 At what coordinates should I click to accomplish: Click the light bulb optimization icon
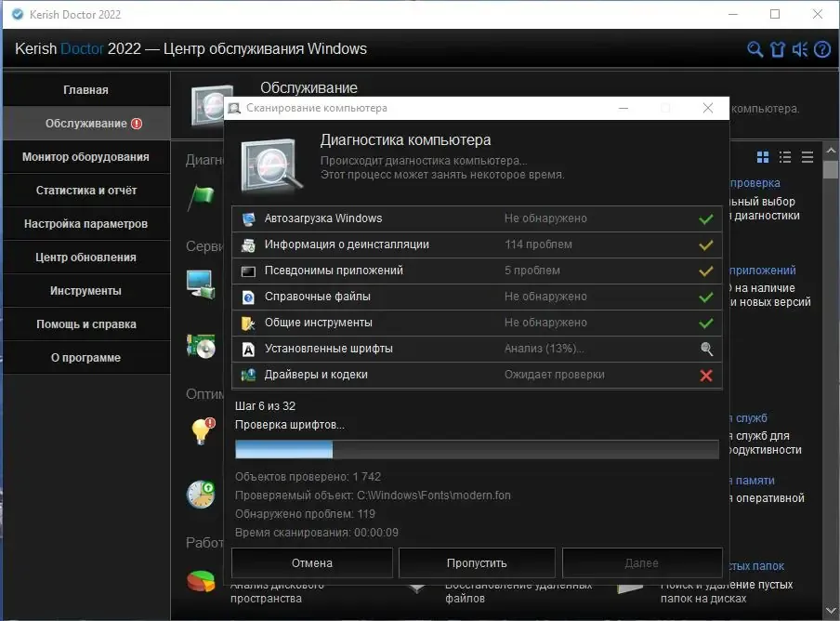coord(203,431)
